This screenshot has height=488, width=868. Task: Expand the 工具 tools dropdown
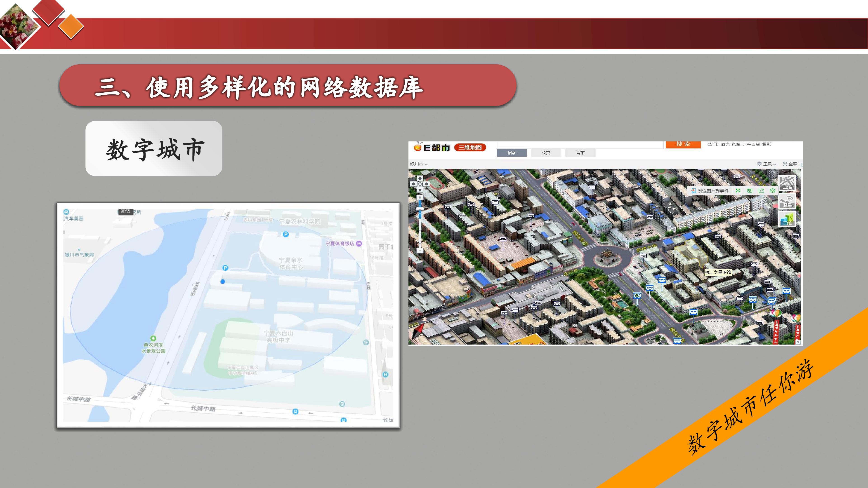point(767,164)
